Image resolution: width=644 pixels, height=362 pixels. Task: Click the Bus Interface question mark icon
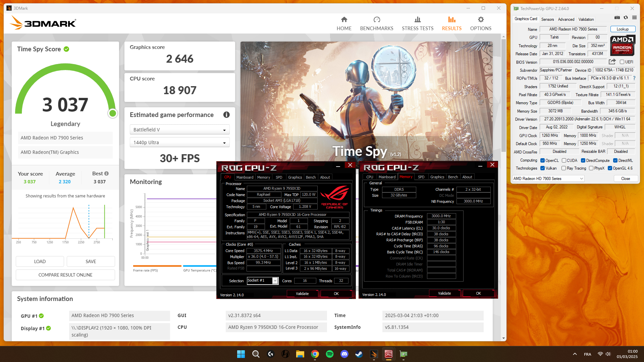[634, 78]
